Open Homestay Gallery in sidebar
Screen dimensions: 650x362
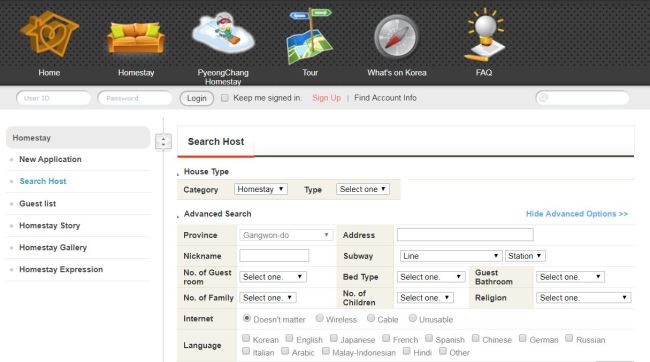click(x=53, y=248)
